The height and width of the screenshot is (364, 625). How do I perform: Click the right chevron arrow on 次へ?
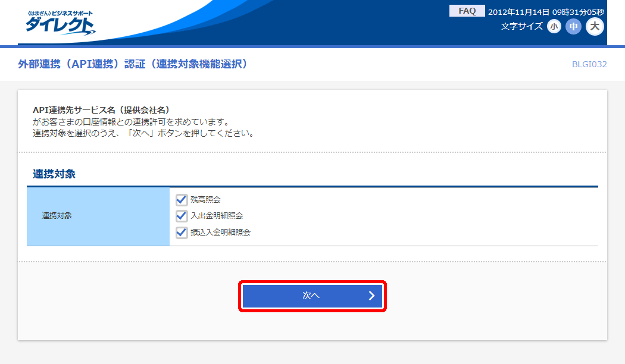pyautogui.click(x=371, y=296)
